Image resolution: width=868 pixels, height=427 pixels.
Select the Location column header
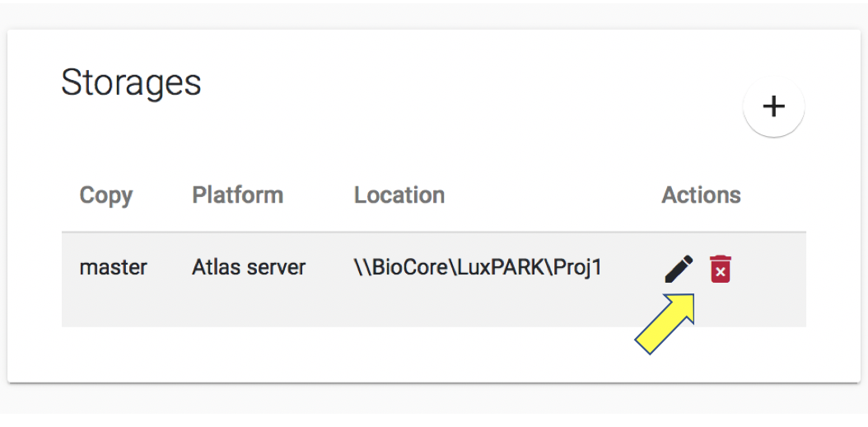399,195
